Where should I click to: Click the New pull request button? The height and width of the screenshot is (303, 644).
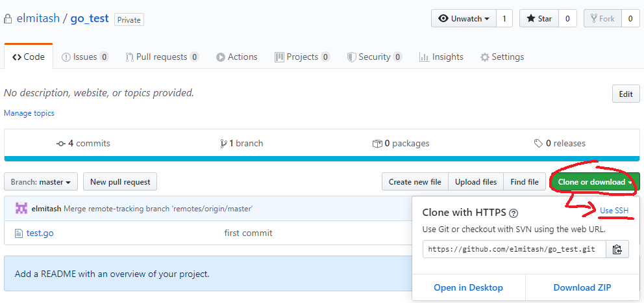pyautogui.click(x=120, y=181)
